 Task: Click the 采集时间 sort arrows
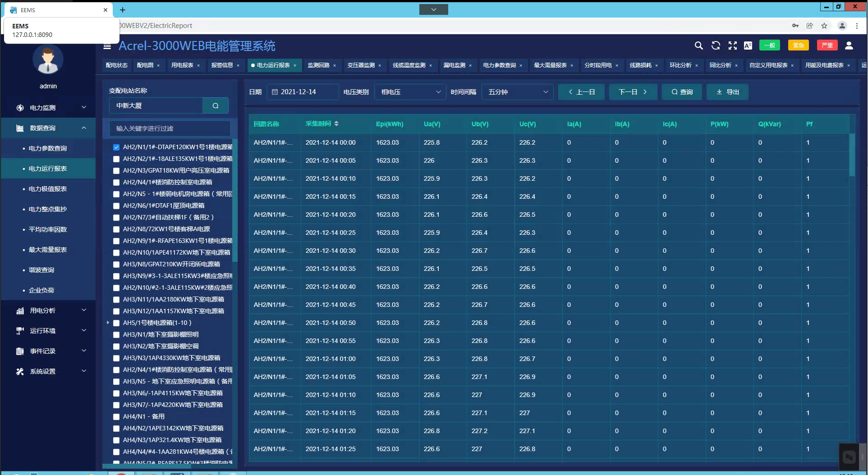pos(336,123)
